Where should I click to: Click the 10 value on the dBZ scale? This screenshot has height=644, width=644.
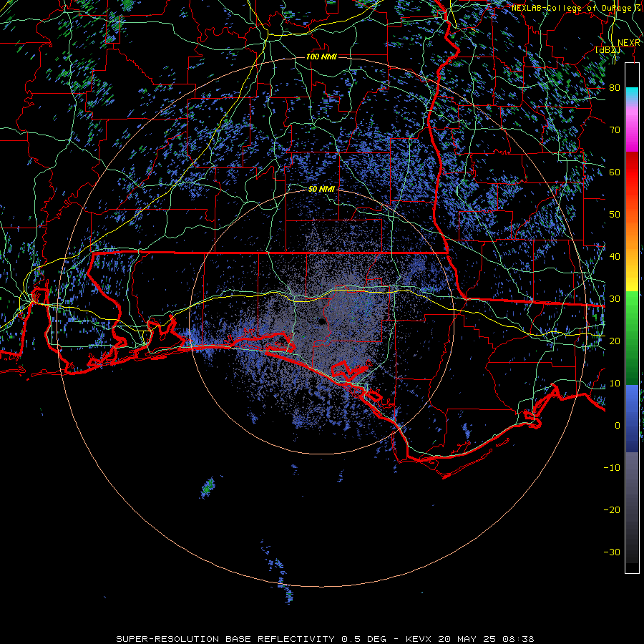point(615,384)
